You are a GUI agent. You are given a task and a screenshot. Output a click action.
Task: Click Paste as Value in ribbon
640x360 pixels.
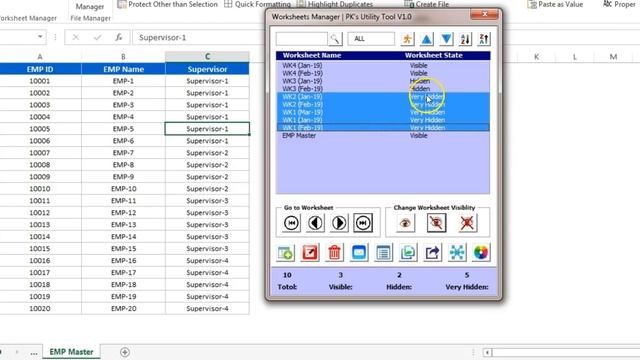tap(555, 4)
